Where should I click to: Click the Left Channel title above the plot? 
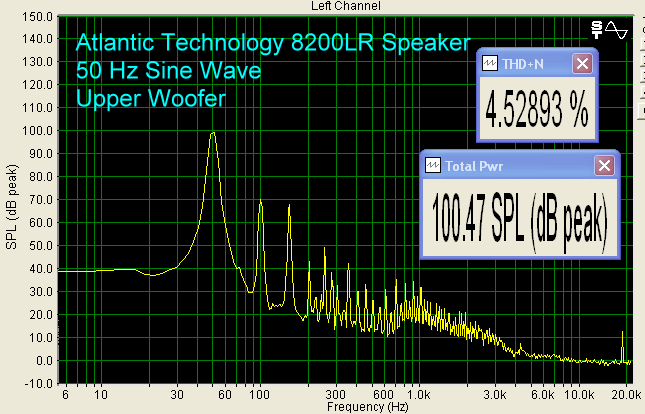[340, 6]
